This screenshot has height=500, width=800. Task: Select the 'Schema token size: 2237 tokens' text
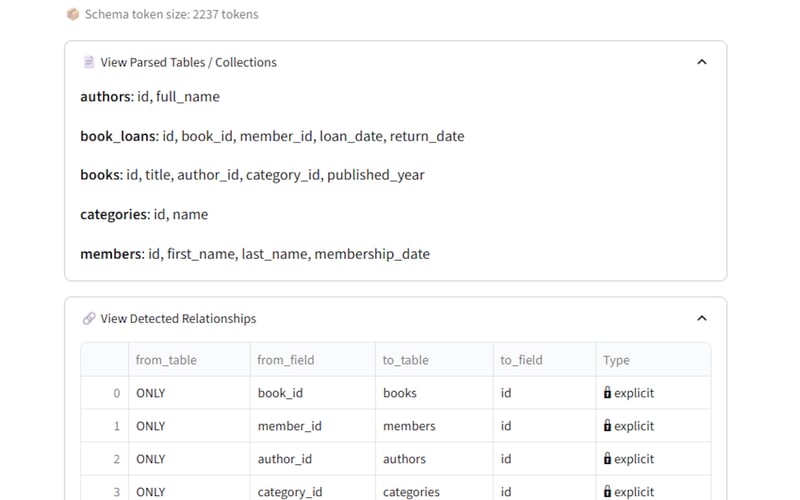[x=171, y=14]
